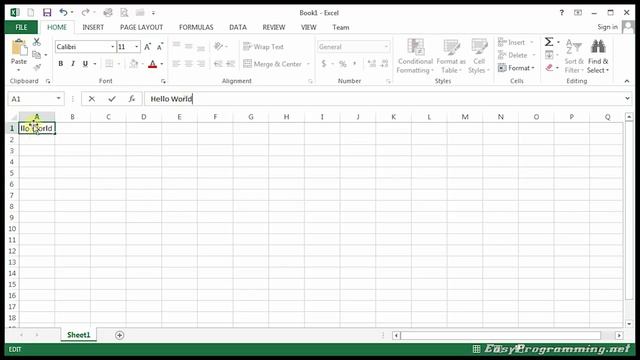Click the Sheet1 tab
Image resolution: width=640 pixels, height=360 pixels.
coord(78,335)
